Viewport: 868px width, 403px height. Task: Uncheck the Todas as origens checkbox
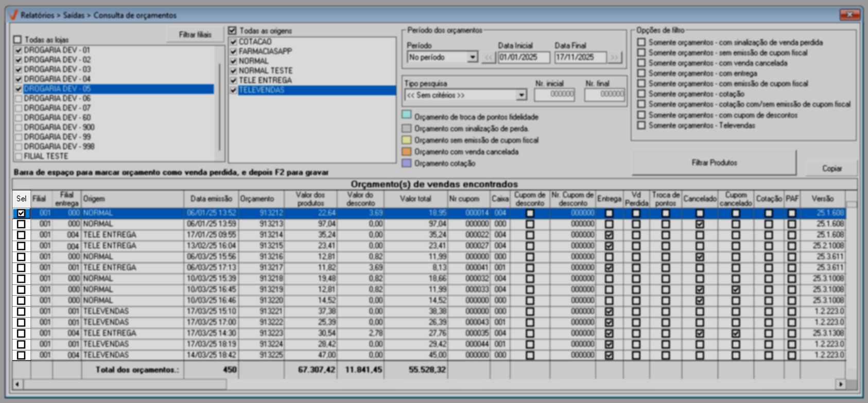pyautogui.click(x=233, y=31)
